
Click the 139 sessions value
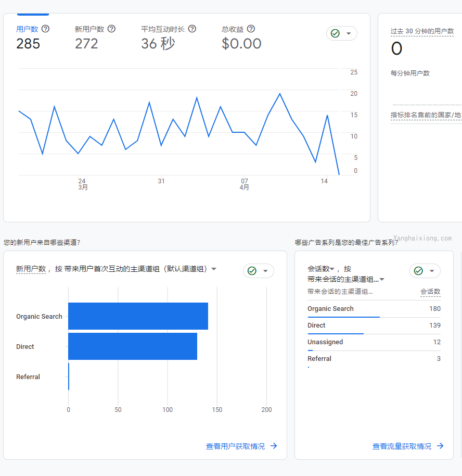[x=435, y=325]
